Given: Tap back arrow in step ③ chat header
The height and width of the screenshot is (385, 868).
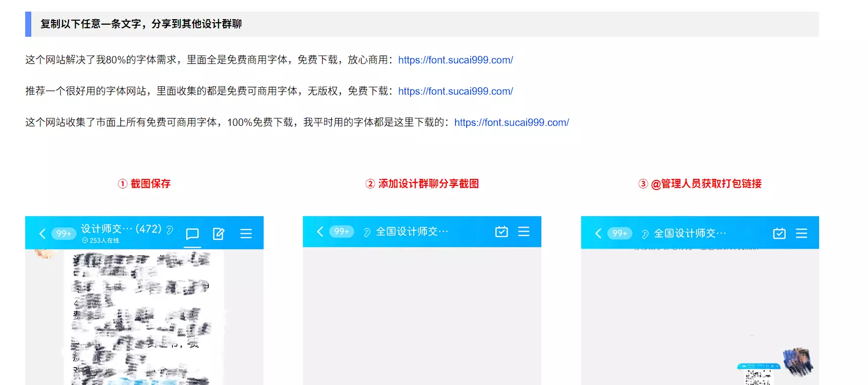Looking at the screenshot, I should coord(598,233).
